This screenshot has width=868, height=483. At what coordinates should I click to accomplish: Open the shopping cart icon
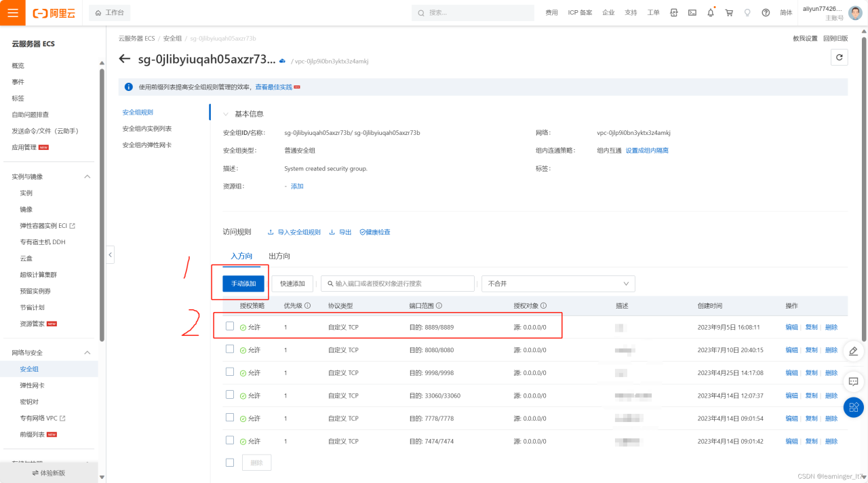coord(729,13)
